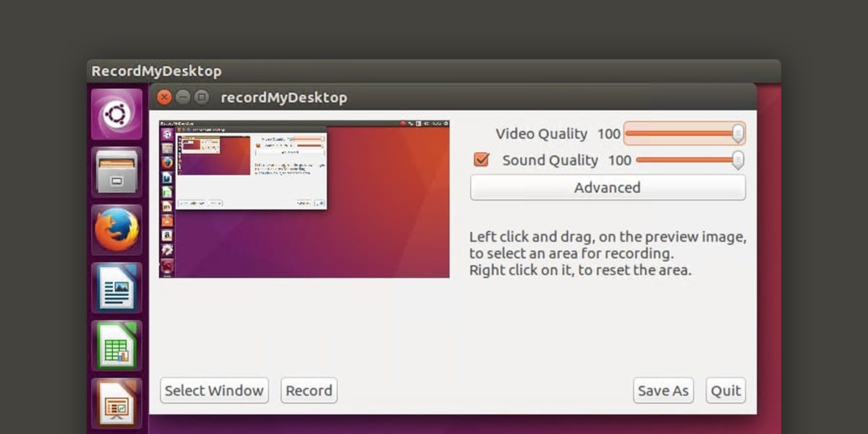Screen dimensions: 868x434
Task: Minimize the recordMyDesktop window
Action: click(x=183, y=97)
